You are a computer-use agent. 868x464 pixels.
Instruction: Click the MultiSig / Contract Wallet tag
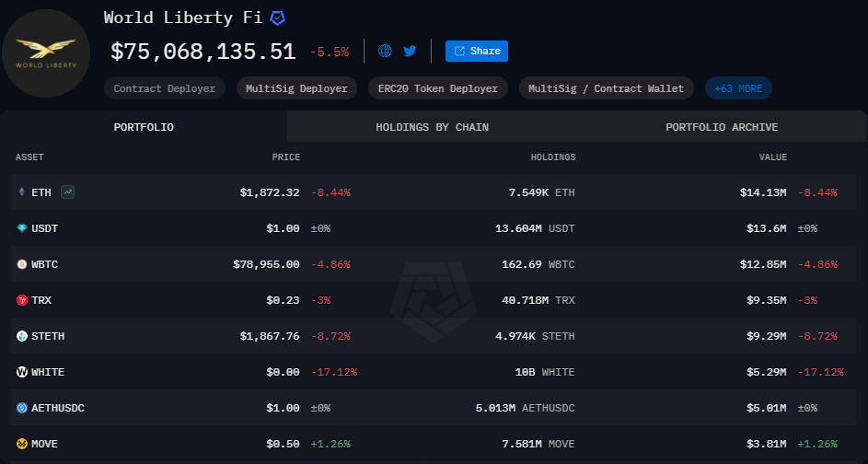[x=606, y=88]
